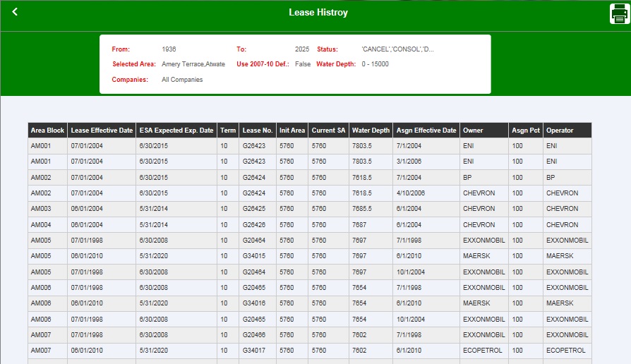Click the printer icon to print report
631x364 pixels.
[x=619, y=13]
